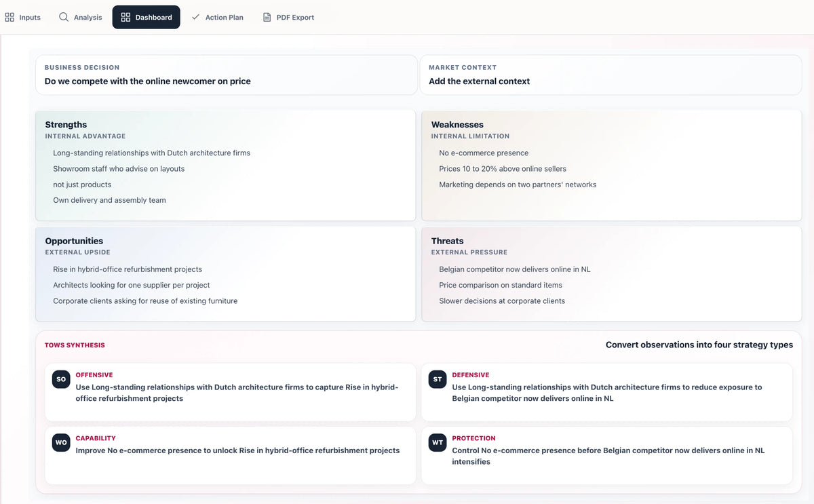Click the defensive strategy 'reduce exposure to Belgian competitor' text
This screenshot has width=814, height=504.
(x=607, y=393)
